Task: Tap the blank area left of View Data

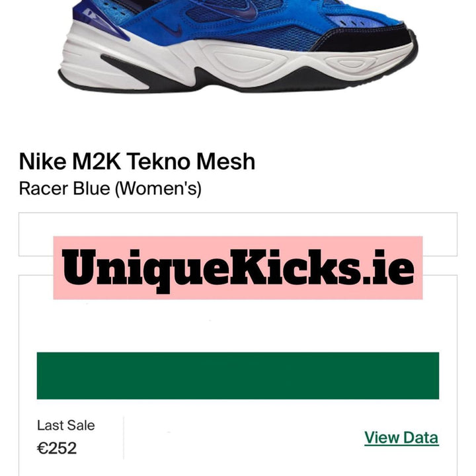Action: pyautogui.click(x=244, y=438)
